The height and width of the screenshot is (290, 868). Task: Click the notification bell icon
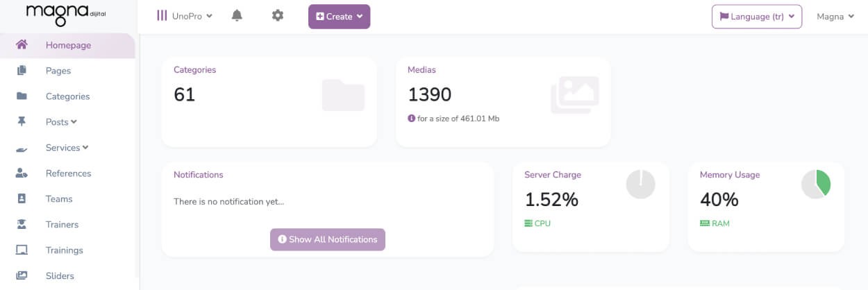[237, 15]
